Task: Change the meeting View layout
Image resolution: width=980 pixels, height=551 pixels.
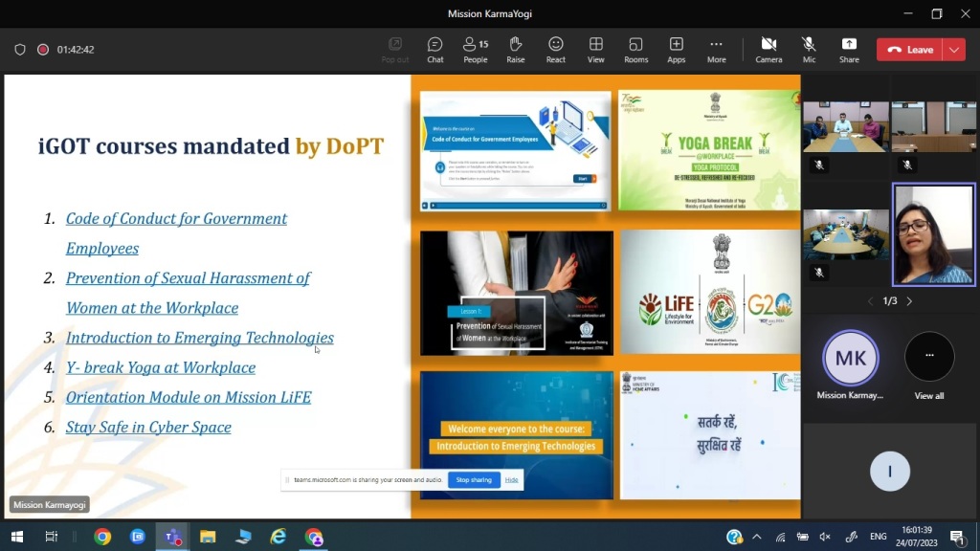Action: pos(595,50)
